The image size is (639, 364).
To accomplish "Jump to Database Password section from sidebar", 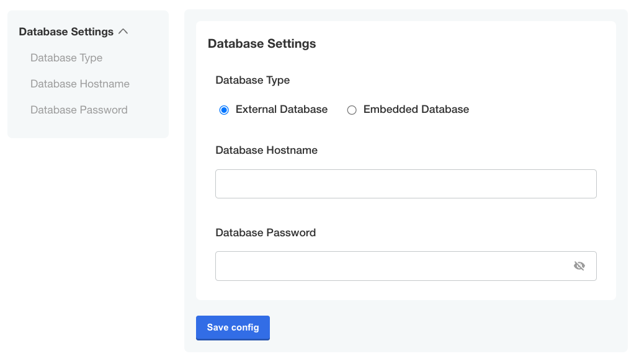I will pos(79,110).
